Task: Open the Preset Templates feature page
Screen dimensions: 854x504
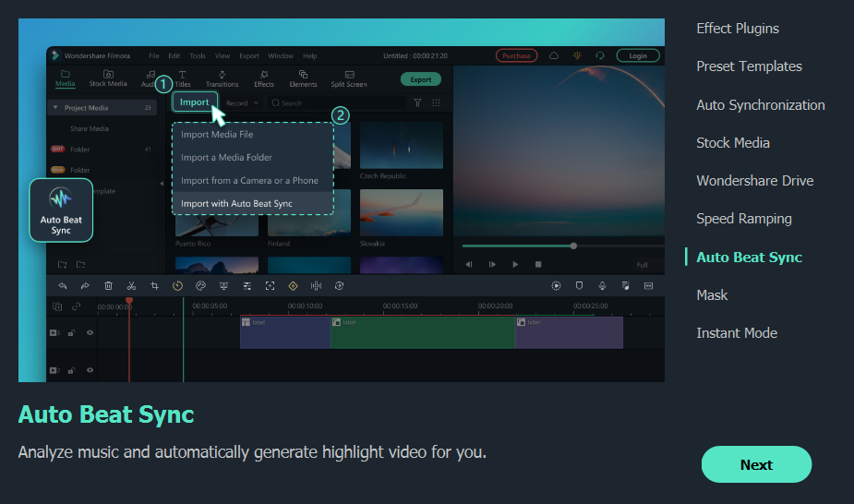Action: (x=749, y=66)
